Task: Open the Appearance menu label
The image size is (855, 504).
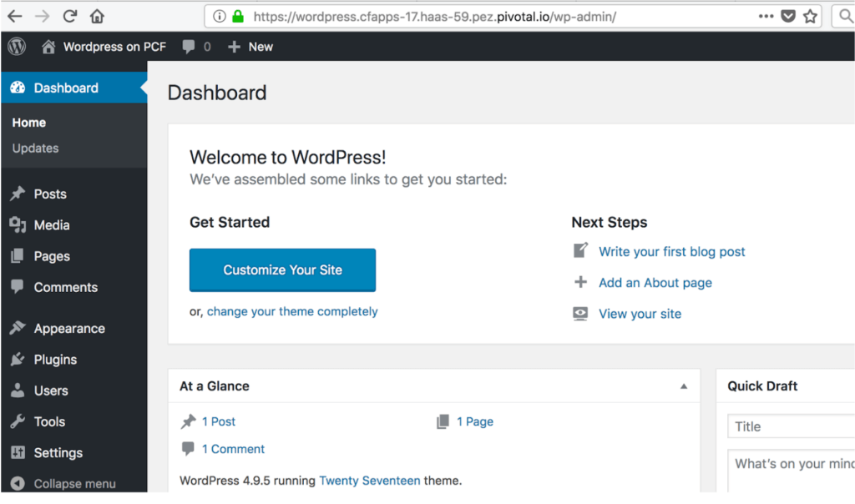Action: point(69,329)
